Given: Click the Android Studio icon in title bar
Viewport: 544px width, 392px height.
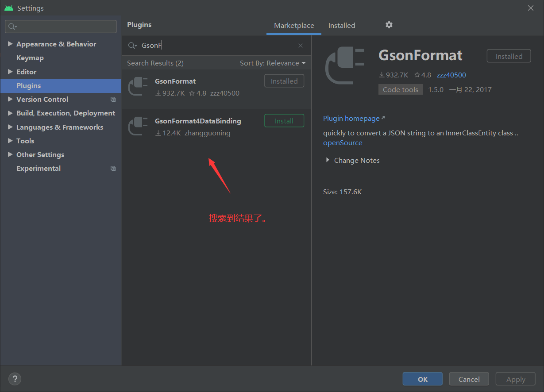Looking at the screenshot, I should (x=9, y=8).
